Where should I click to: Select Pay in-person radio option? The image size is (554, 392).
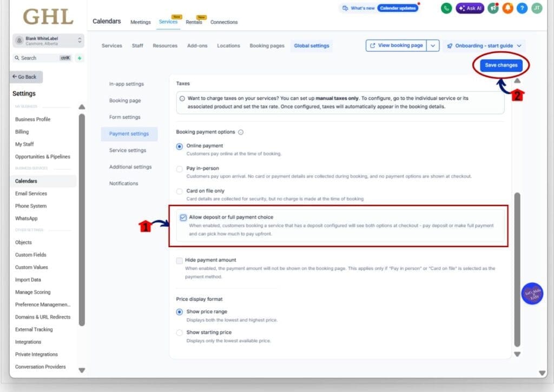point(180,169)
